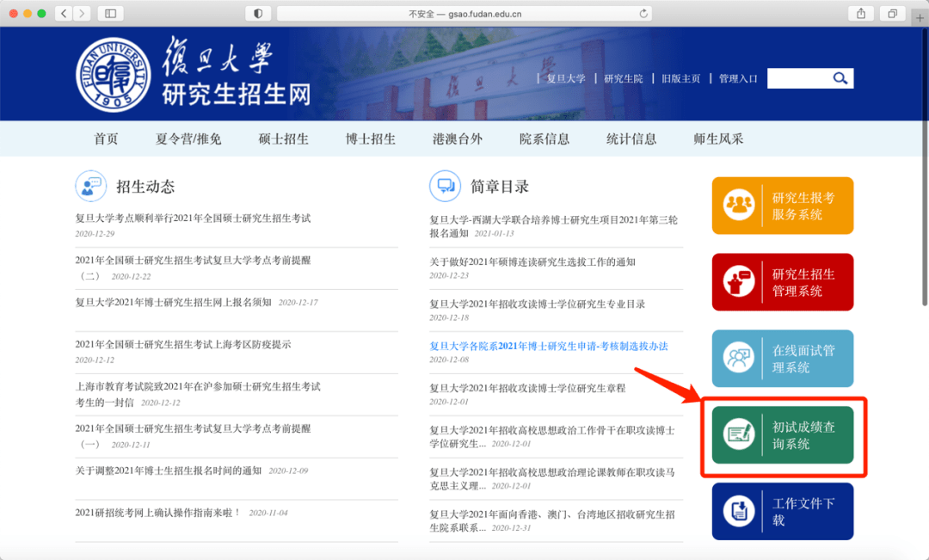Click the 简章目录 monitor icon

click(x=445, y=186)
